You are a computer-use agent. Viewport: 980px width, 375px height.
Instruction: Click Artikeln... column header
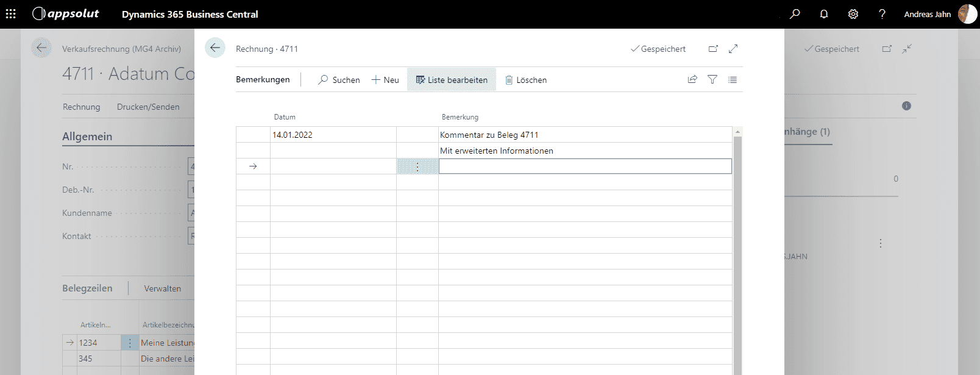(x=96, y=325)
